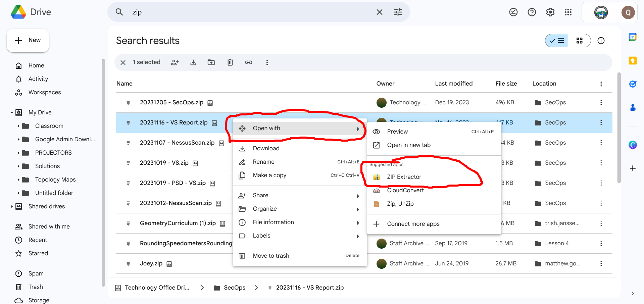Click the advanced search filter options icon
This screenshot has height=304, width=644.
tap(398, 12)
